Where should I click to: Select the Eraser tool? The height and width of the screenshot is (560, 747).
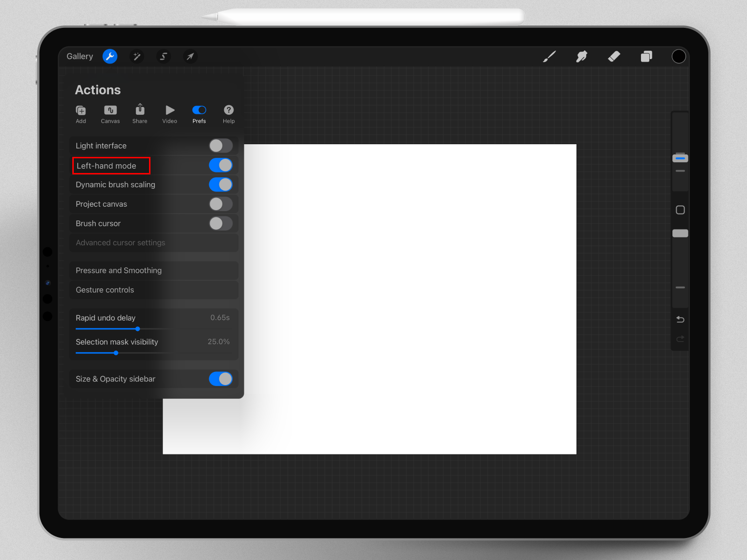(x=614, y=57)
